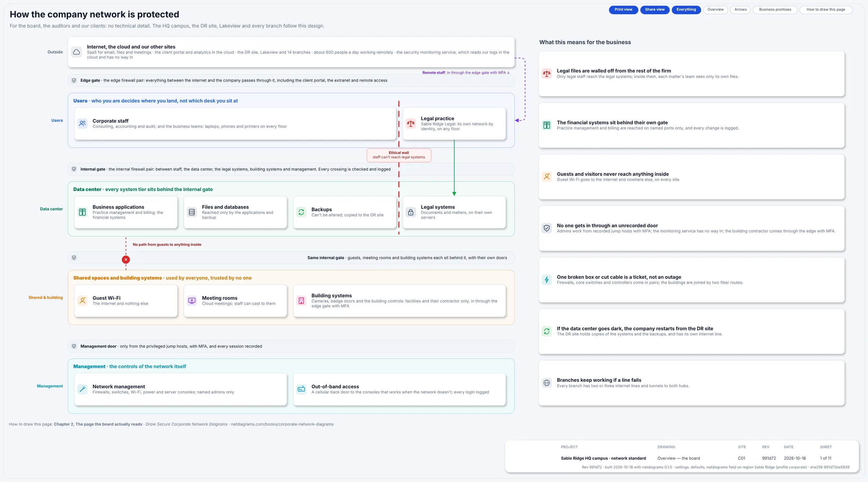Click the Legal practice scales icon

click(x=411, y=123)
